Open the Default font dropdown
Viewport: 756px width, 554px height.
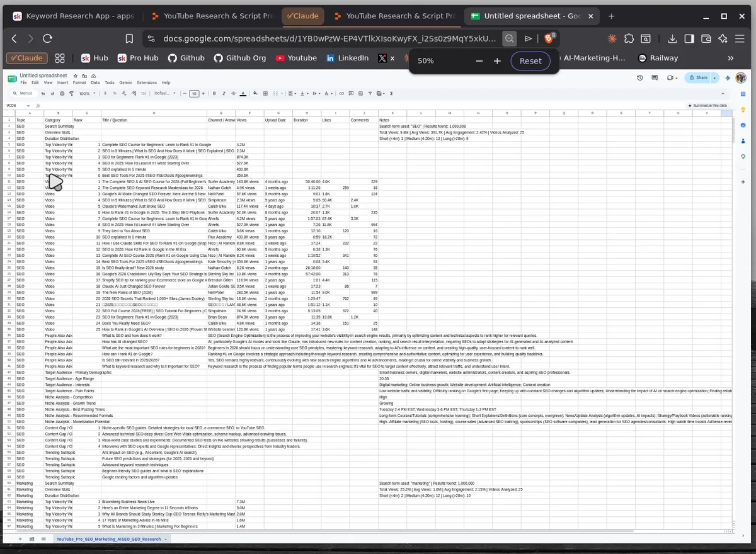164,93
